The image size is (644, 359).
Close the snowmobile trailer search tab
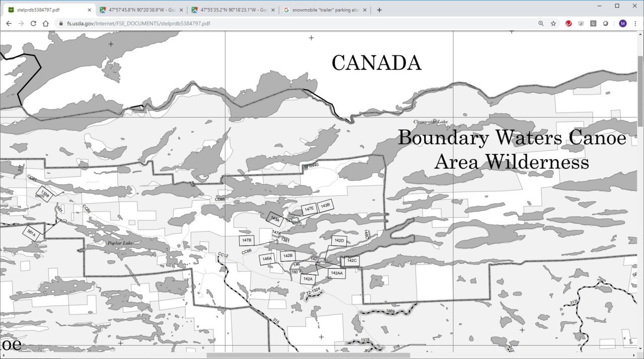coord(365,10)
